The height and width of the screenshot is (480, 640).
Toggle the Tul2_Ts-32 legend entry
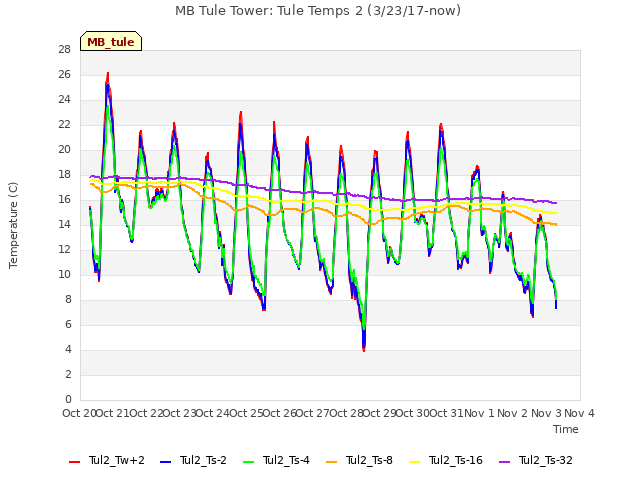[536, 460]
